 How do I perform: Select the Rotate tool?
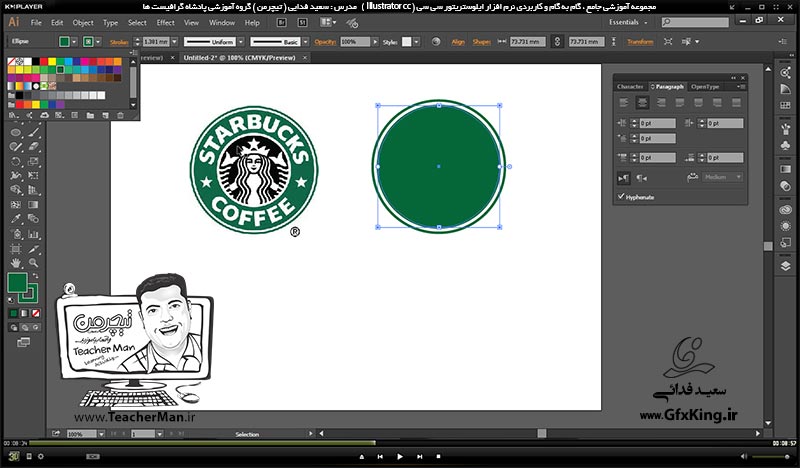pos(16,161)
